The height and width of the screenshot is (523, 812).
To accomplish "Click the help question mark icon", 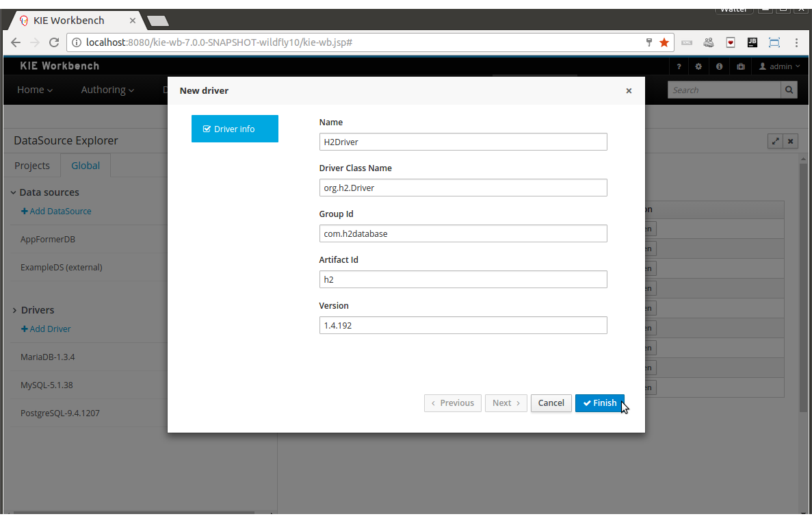I will click(x=679, y=66).
